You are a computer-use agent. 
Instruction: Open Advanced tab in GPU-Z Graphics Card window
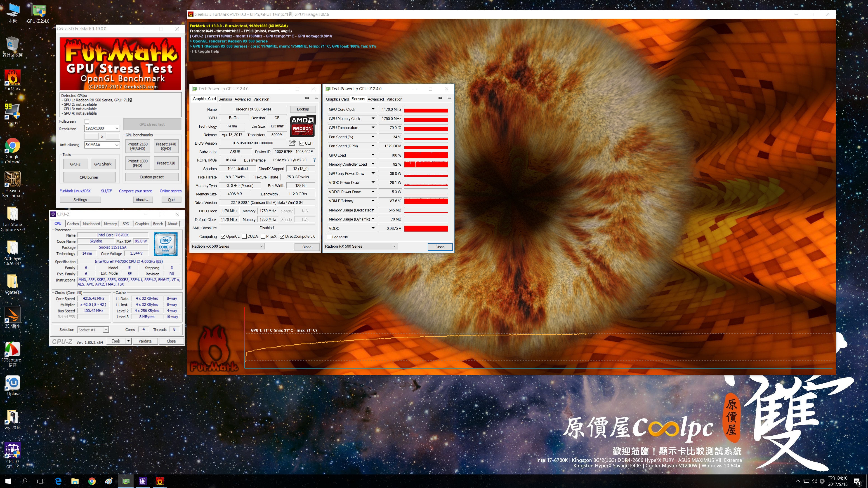243,99
